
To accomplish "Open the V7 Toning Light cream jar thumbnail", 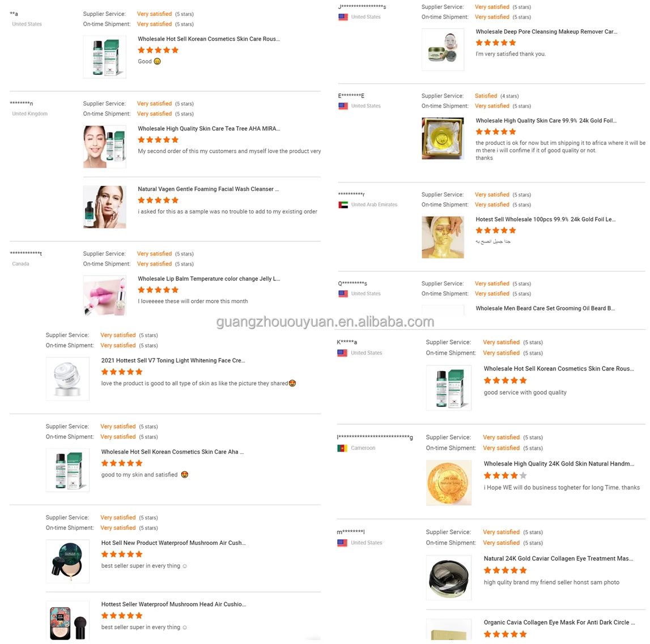I will (x=67, y=378).
